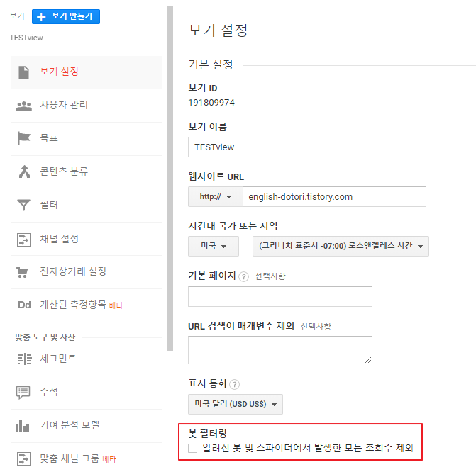
Task: Open the 미국 달러 (USD US$) currency dropdown
Action: click(x=236, y=404)
